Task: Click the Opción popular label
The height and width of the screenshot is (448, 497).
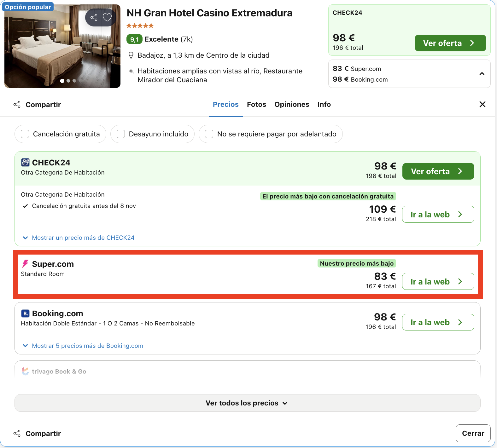Action: (x=28, y=7)
